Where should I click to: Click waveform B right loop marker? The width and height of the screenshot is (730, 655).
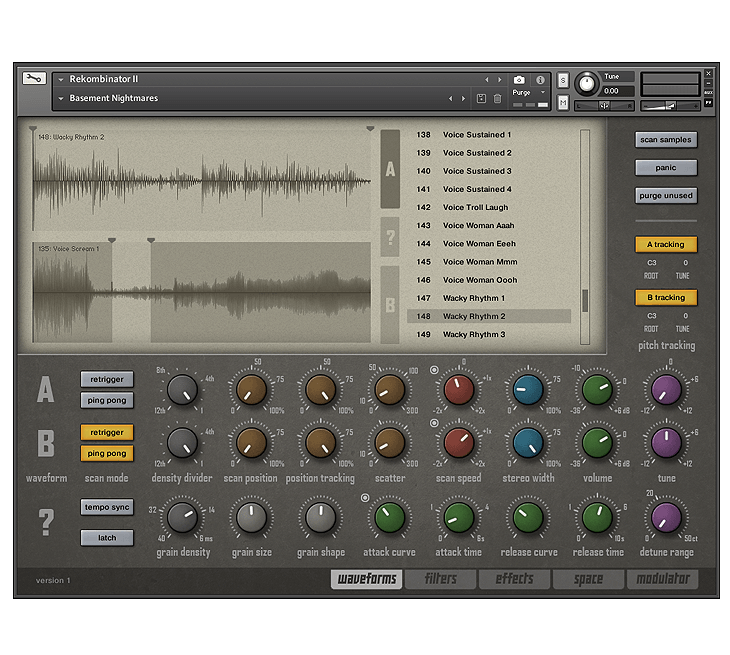click(151, 240)
